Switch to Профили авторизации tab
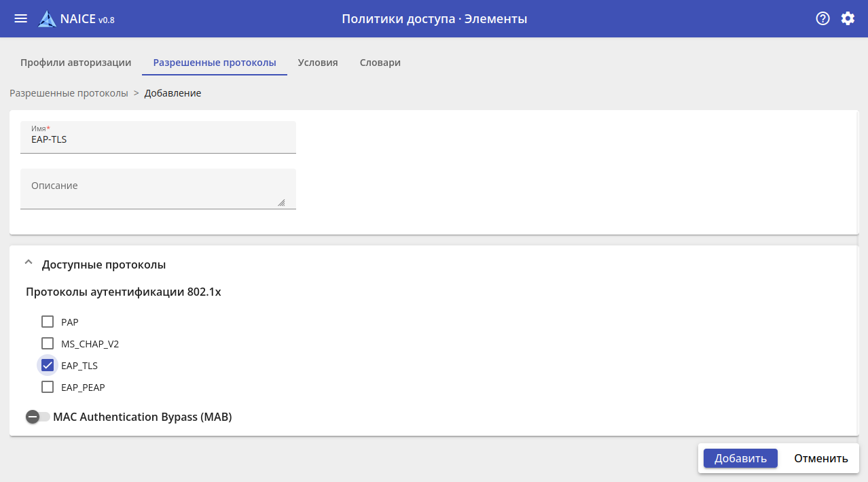The height and width of the screenshot is (482, 868). (x=75, y=63)
